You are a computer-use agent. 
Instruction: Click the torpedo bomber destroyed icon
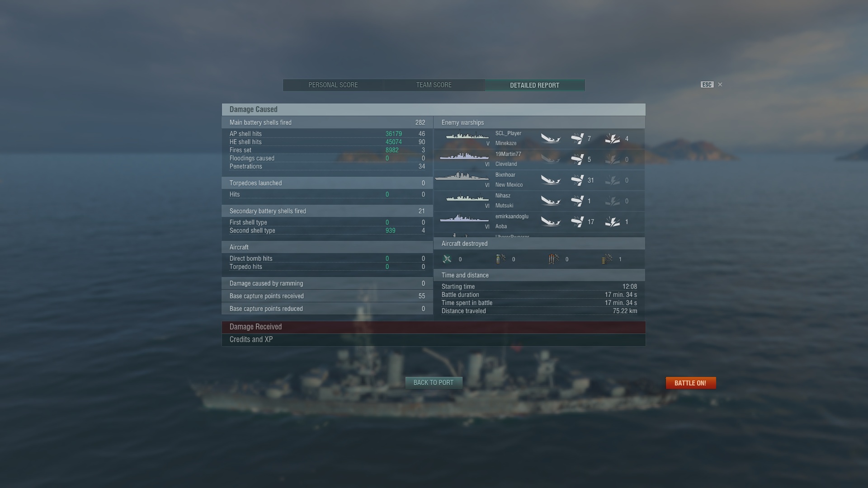coord(554,259)
